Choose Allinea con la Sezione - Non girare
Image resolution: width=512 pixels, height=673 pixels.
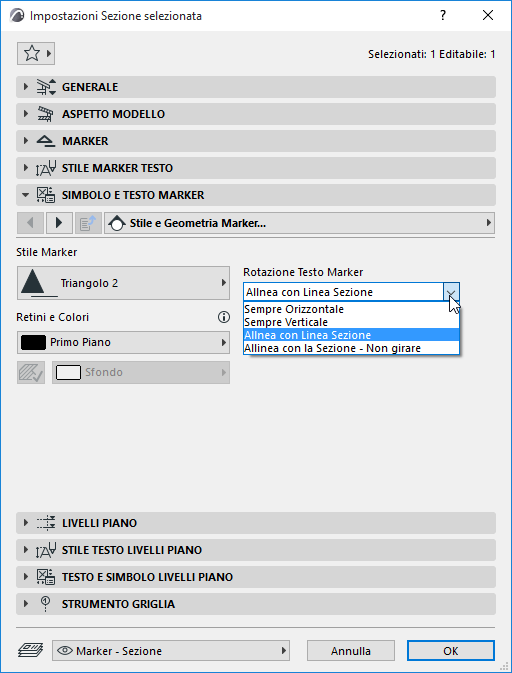coord(351,348)
